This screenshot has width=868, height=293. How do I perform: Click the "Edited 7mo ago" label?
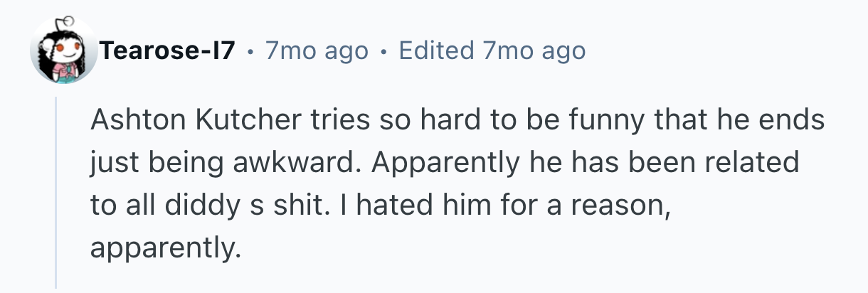point(492,51)
